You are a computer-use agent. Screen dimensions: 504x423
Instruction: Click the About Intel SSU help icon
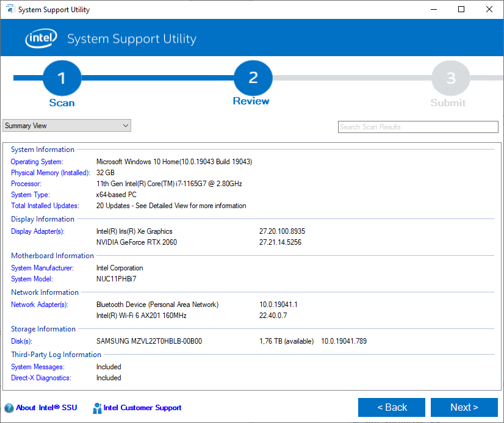(x=9, y=408)
